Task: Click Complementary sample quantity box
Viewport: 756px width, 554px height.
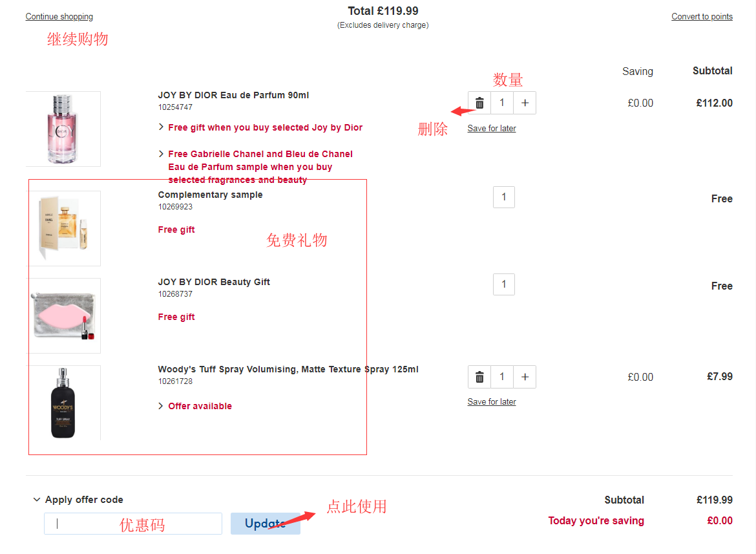Action: tap(504, 197)
